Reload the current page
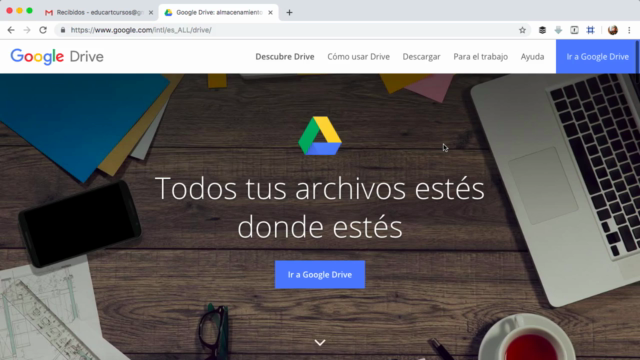Screen dimensions: 640x360 point(43,30)
